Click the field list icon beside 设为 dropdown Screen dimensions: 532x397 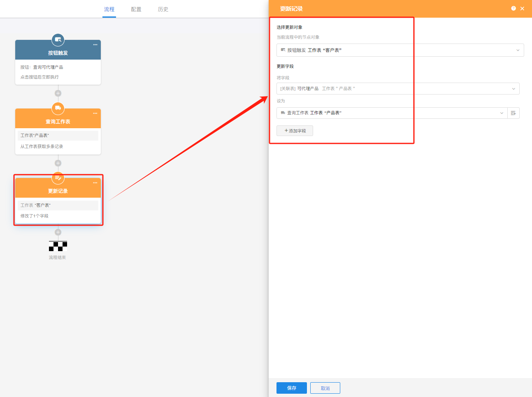[513, 113]
